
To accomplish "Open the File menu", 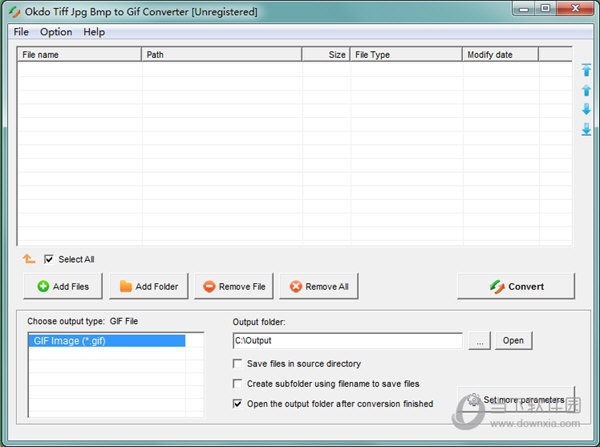I will (x=21, y=32).
